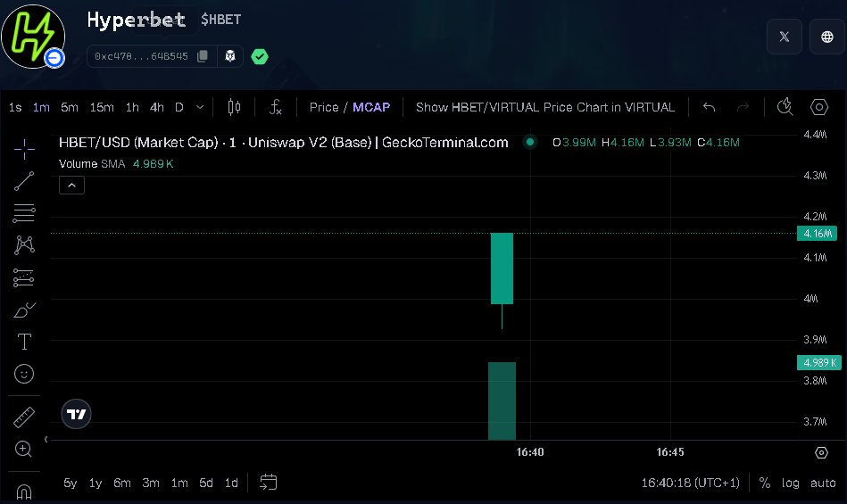Redo the chart action
847x504 pixels.
[743, 107]
